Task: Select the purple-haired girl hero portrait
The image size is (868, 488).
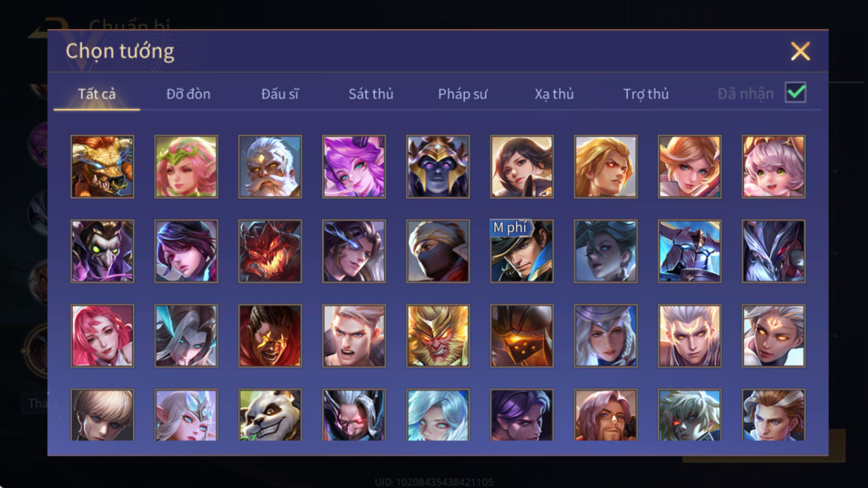Action: [x=354, y=167]
